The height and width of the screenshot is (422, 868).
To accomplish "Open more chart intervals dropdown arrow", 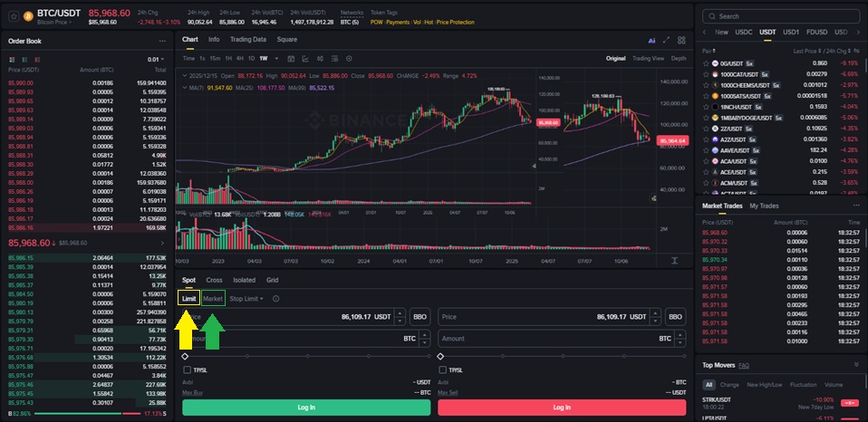I will [x=275, y=59].
